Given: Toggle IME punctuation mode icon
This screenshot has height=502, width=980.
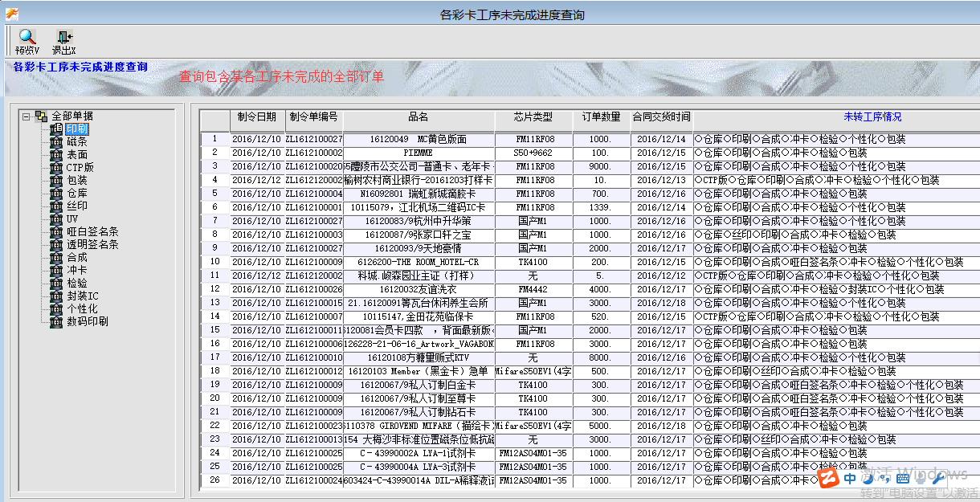Looking at the screenshot, I should pyautogui.click(x=884, y=480).
